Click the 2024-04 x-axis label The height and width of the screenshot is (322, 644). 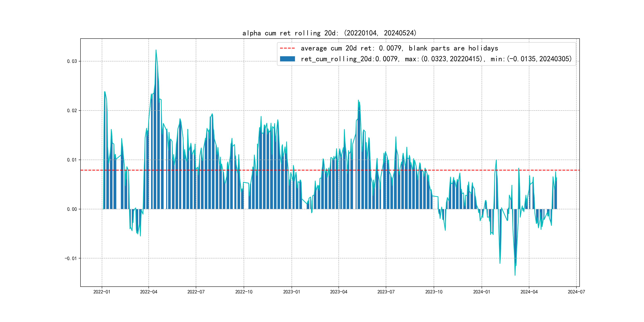click(529, 292)
